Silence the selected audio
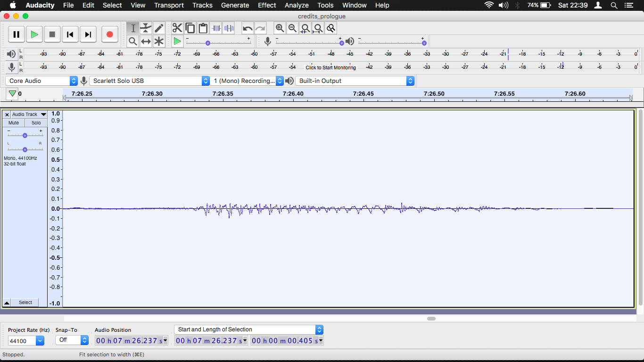The width and height of the screenshot is (644, 362). coord(229,28)
